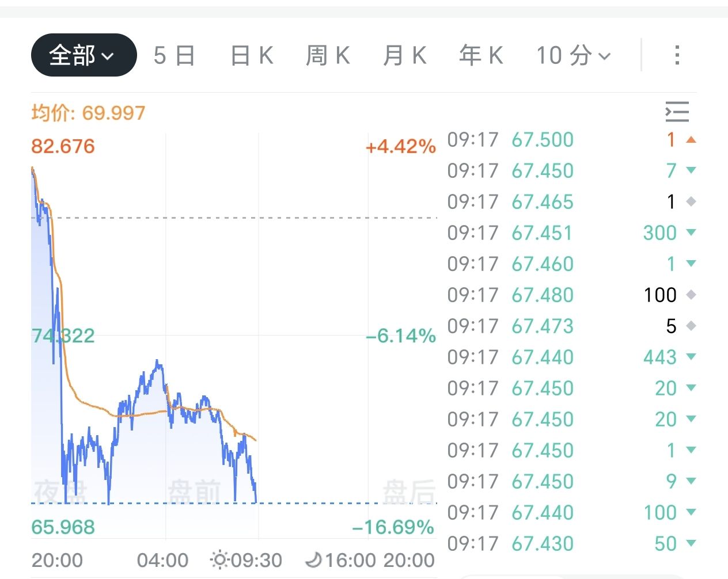This screenshot has width=728, height=579.
Task: Click the orange up arrow beside 67.500
Action: pyautogui.click(x=692, y=140)
